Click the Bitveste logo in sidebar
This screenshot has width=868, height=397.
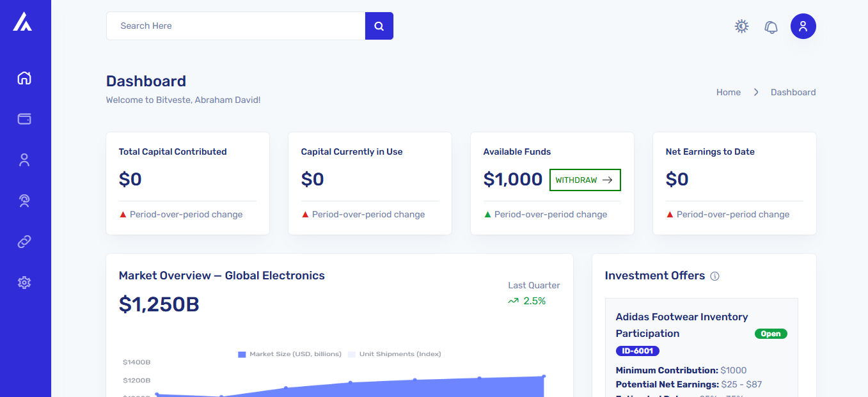pyautogui.click(x=22, y=22)
